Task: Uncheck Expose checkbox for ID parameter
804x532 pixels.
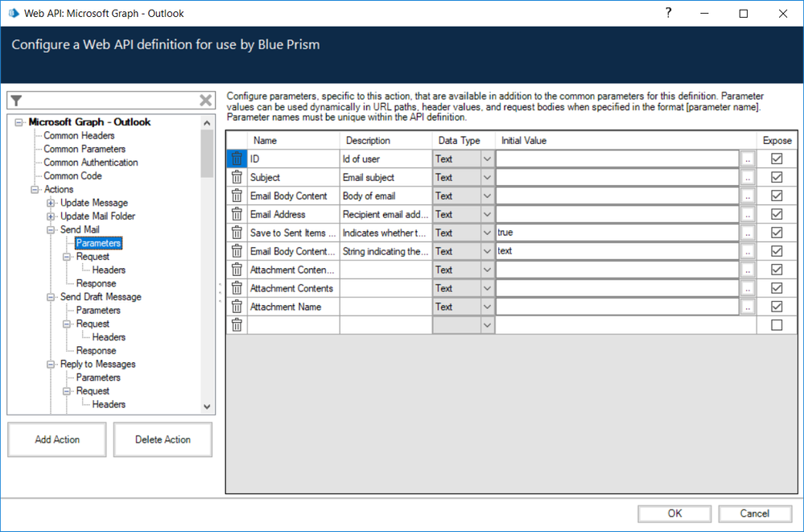Action: pos(777,159)
